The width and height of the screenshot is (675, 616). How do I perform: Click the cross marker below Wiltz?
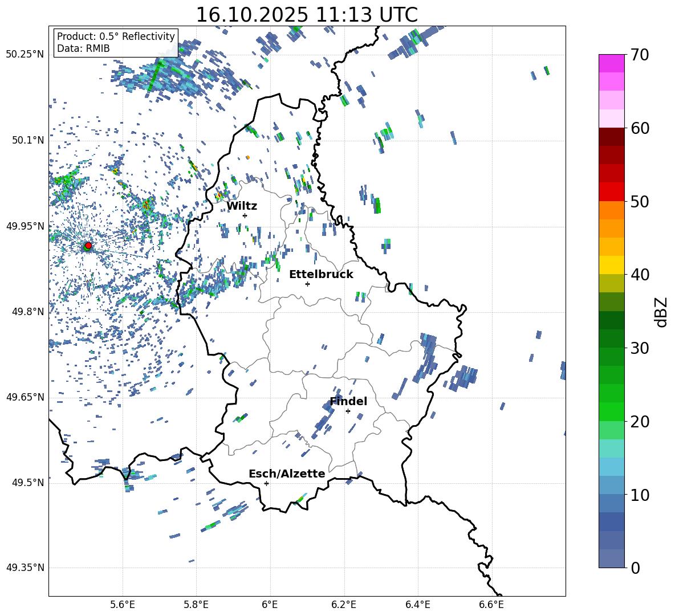pyautogui.click(x=245, y=215)
